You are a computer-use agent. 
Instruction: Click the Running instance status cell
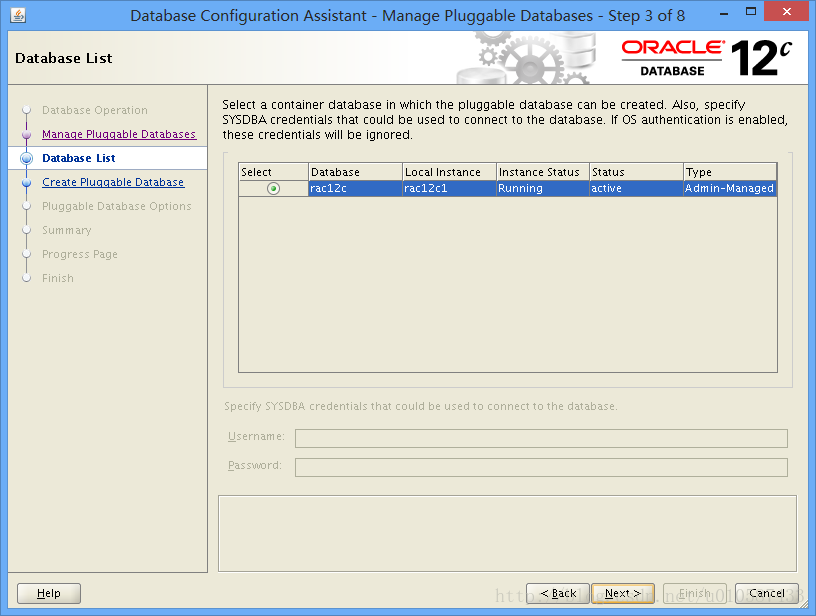point(543,188)
